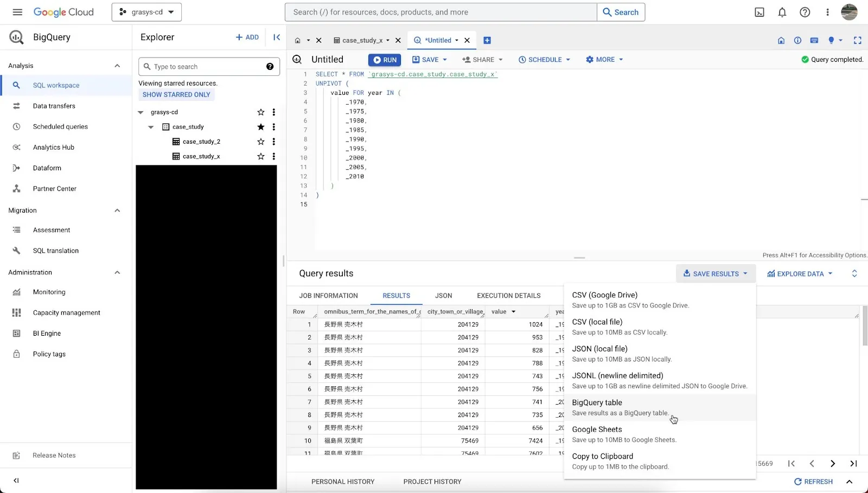The width and height of the screenshot is (868, 493).
Task: Open actions menu for case_study_x table
Action: pyautogui.click(x=274, y=156)
